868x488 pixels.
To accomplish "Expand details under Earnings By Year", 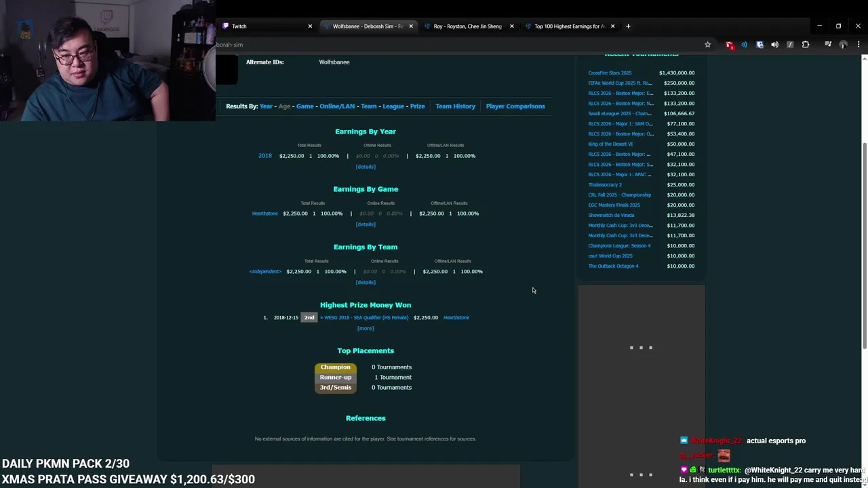I will pos(366,167).
